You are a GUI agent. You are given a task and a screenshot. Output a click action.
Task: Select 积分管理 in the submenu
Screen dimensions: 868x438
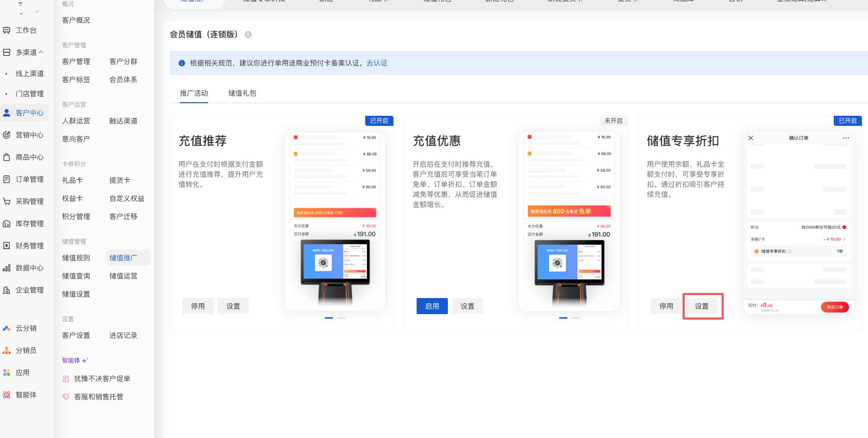76,216
